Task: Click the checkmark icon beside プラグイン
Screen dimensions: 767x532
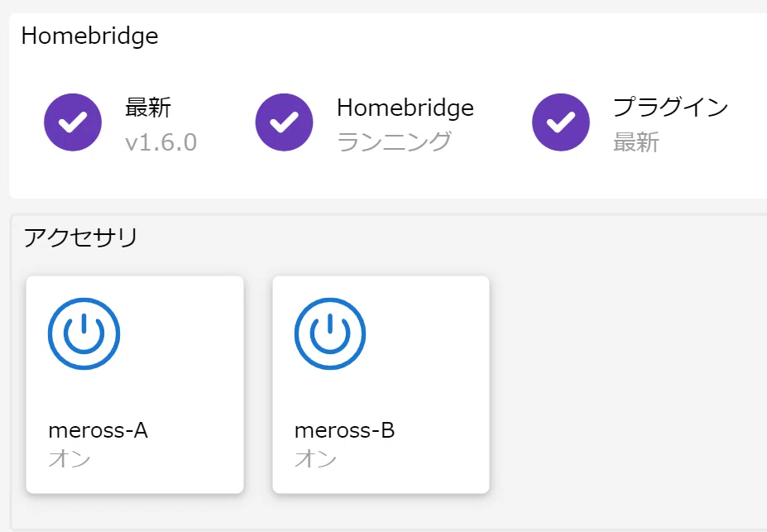Action: (x=561, y=122)
